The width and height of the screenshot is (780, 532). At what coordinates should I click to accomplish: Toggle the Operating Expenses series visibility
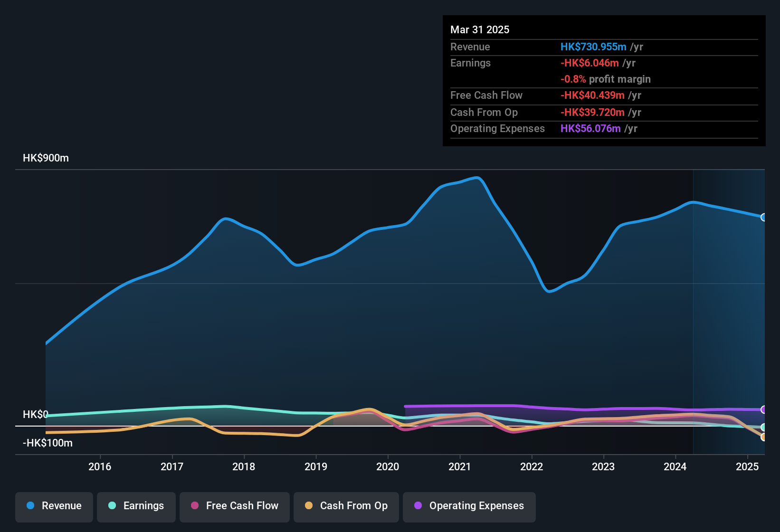469,506
